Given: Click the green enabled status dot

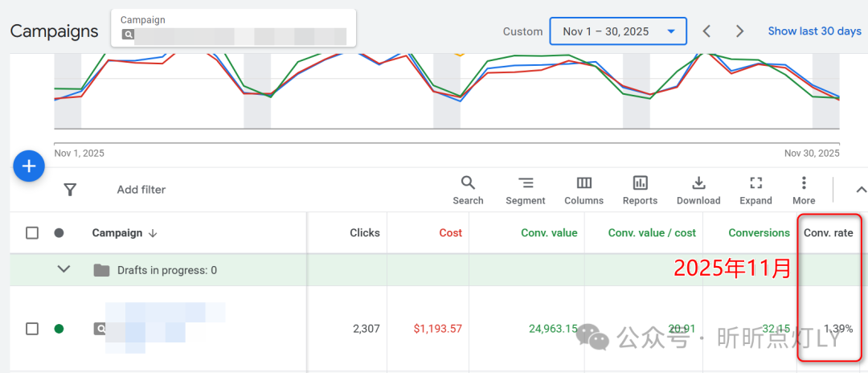Looking at the screenshot, I should (x=59, y=329).
